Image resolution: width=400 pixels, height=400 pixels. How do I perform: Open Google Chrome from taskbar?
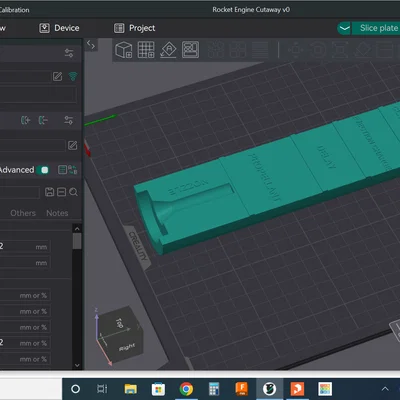pos(186,389)
